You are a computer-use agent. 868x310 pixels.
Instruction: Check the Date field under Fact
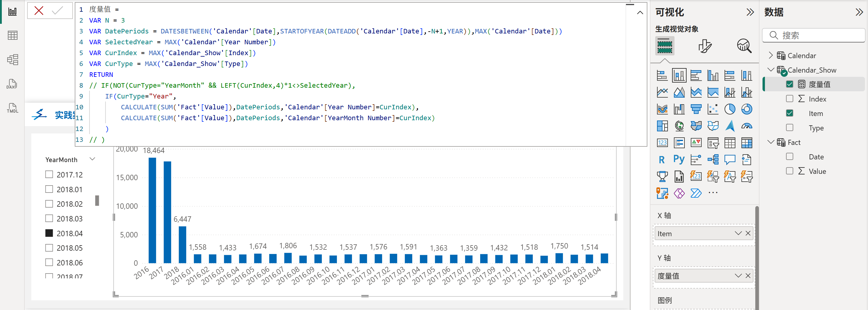point(790,157)
